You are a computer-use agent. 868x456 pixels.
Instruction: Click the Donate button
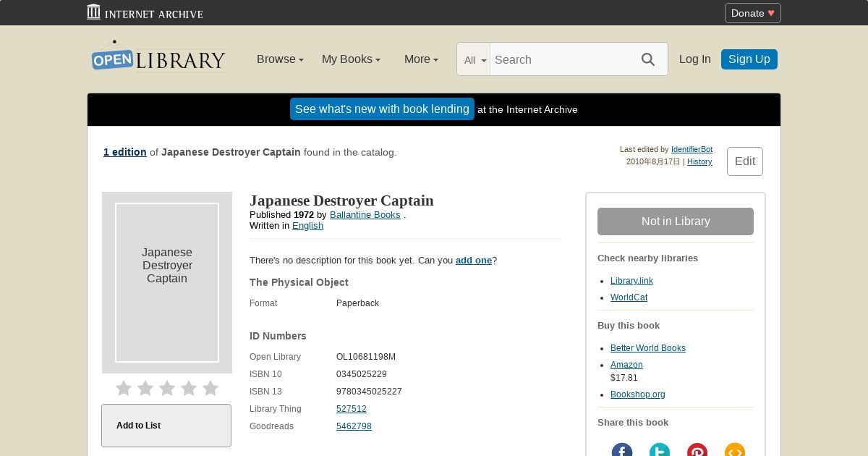coord(753,13)
